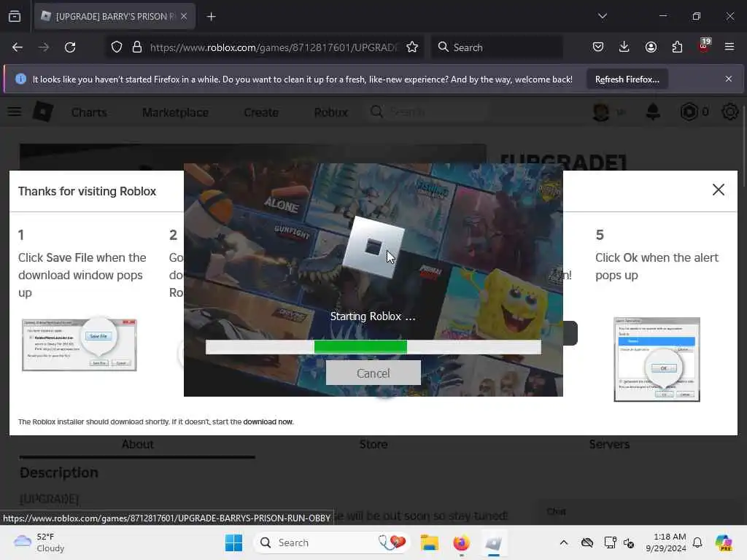Cancel the Roblox launch
This screenshot has width=747, height=560.
tap(373, 373)
